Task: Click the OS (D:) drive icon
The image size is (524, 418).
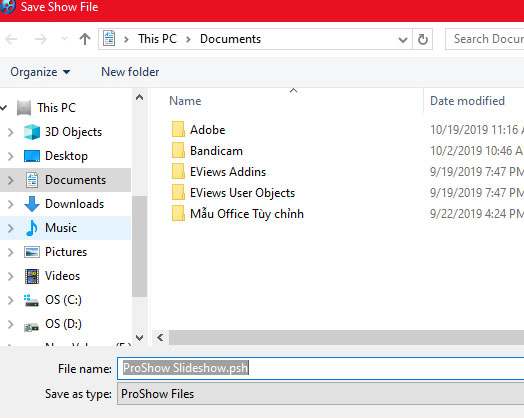Action: (x=31, y=327)
